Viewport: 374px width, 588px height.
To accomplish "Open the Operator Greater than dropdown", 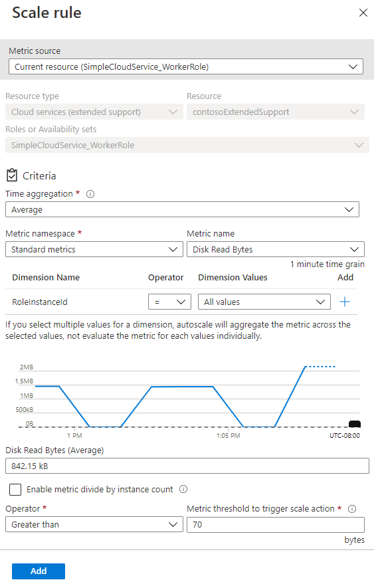I will 94,524.
